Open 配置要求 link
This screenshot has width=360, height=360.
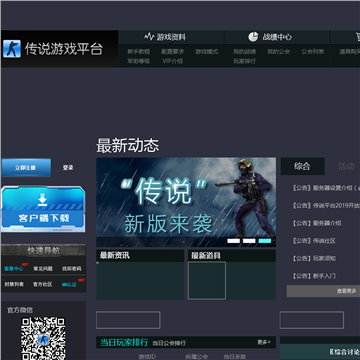click(173, 52)
